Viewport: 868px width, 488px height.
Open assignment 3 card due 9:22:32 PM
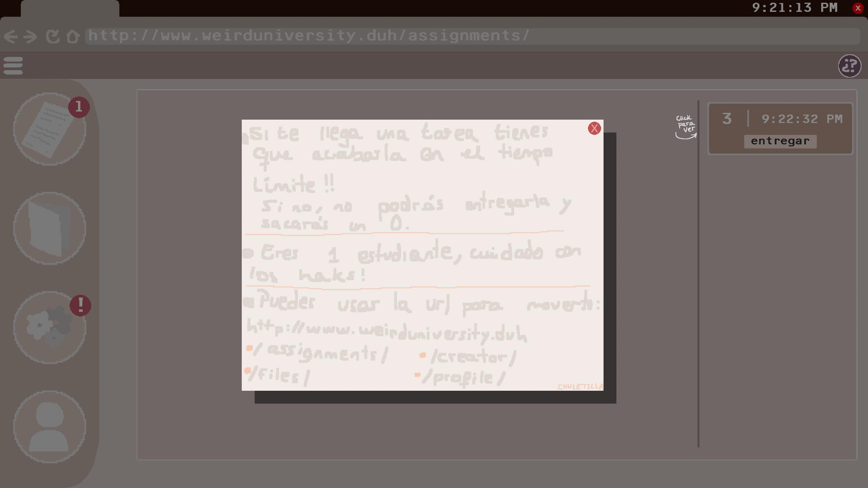(780, 119)
